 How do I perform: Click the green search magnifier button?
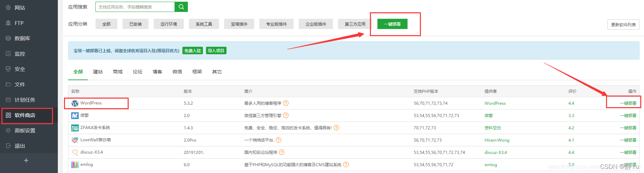click(x=181, y=7)
